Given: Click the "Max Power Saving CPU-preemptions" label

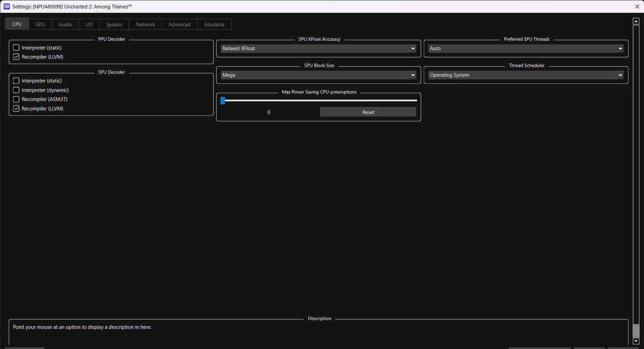Looking at the screenshot, I should (x=319, y=92).
